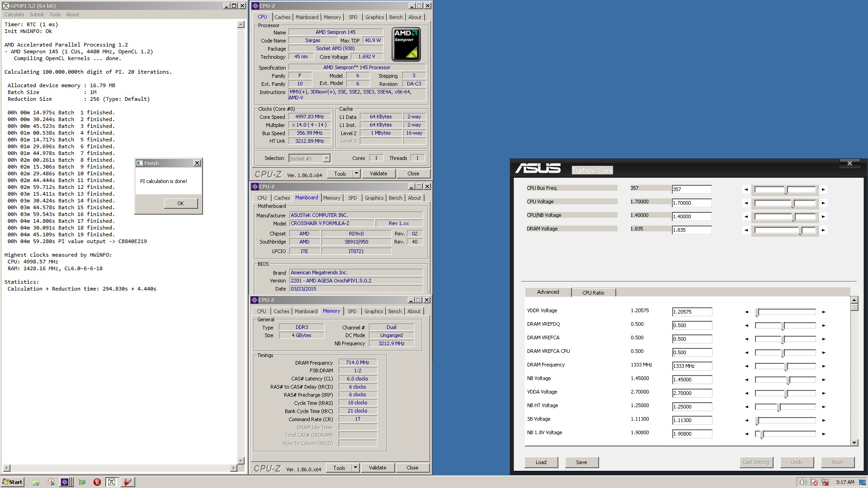Screen dimensions: 868x488
Task: Open Windows Explorer from the taskbar
Action: pyautogui.click(x=36, y=482)
